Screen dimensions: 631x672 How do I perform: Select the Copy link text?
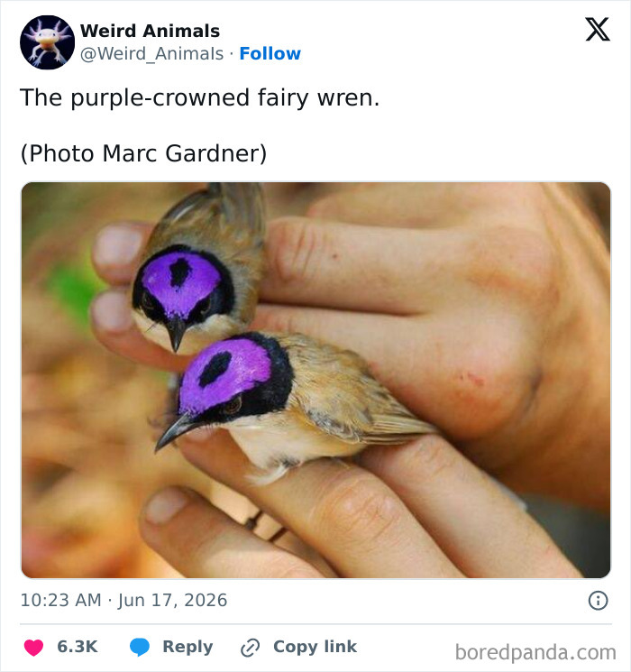tap(315, 647)
